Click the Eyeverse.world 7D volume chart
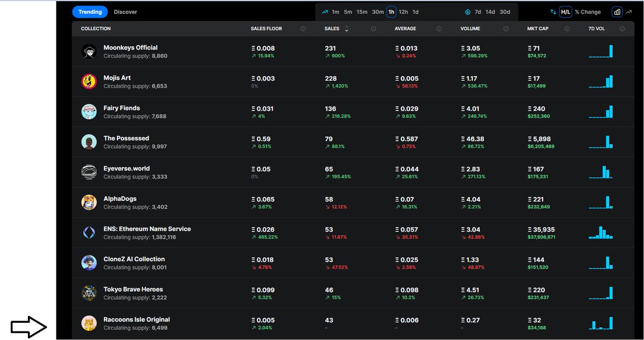Viewport: 644px width, 340px height. point(601,171)
